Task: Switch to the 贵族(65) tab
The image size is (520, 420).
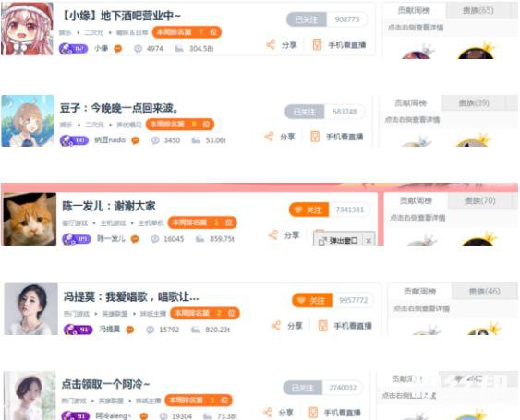Action: click(478, 10)
